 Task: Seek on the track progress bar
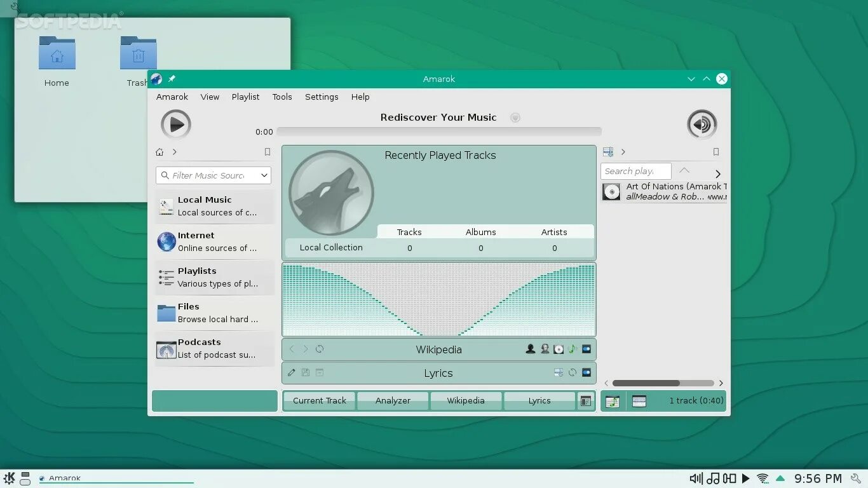click(439, 132)
